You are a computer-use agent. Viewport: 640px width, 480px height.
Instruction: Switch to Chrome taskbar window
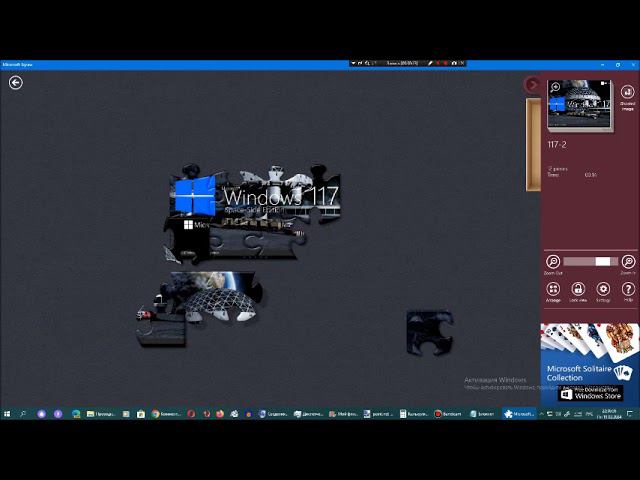[x=166, y=414]
